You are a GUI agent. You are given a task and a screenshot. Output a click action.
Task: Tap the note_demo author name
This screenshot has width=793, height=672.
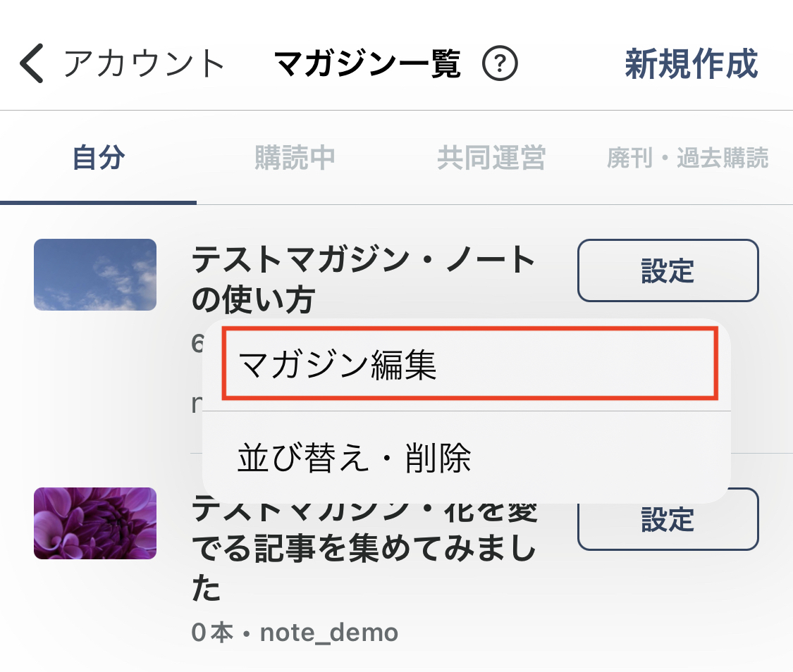click(x=328, y=633)
